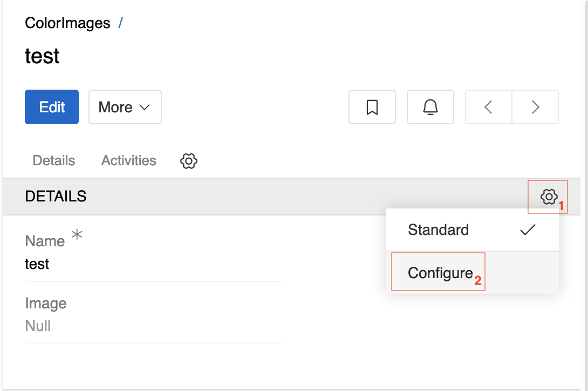Click the asterisk next to Name
This screenshot has height=391, width=588.
pos(77,235)
